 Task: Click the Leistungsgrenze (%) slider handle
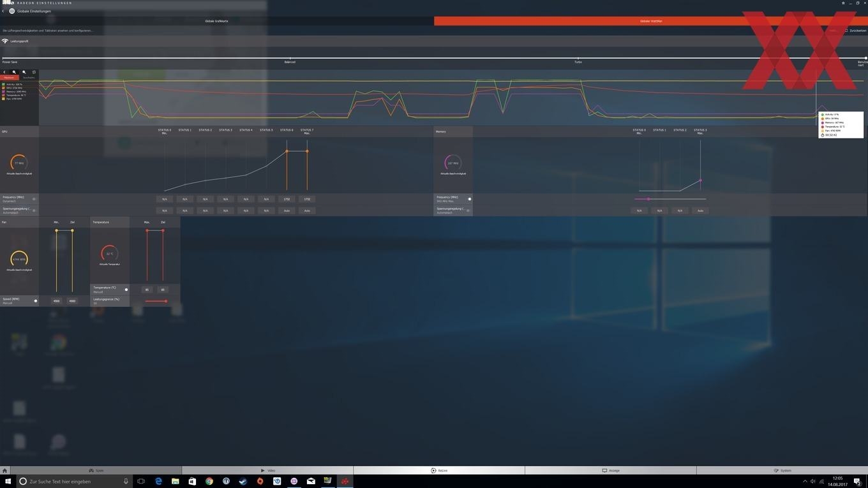(165, 301)
